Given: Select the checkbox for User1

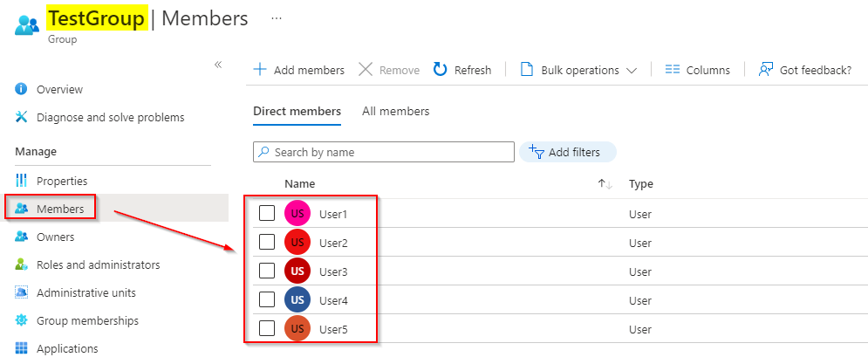Looking at the screenshot, I should pyautogui.click(x=267, y=214).
